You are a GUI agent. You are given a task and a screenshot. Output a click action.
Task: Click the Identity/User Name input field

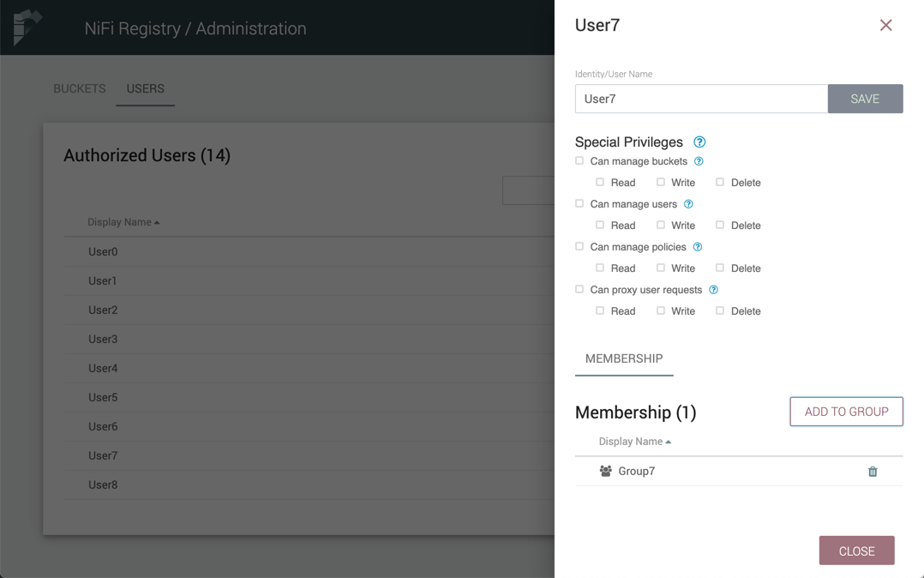(701, 99)
